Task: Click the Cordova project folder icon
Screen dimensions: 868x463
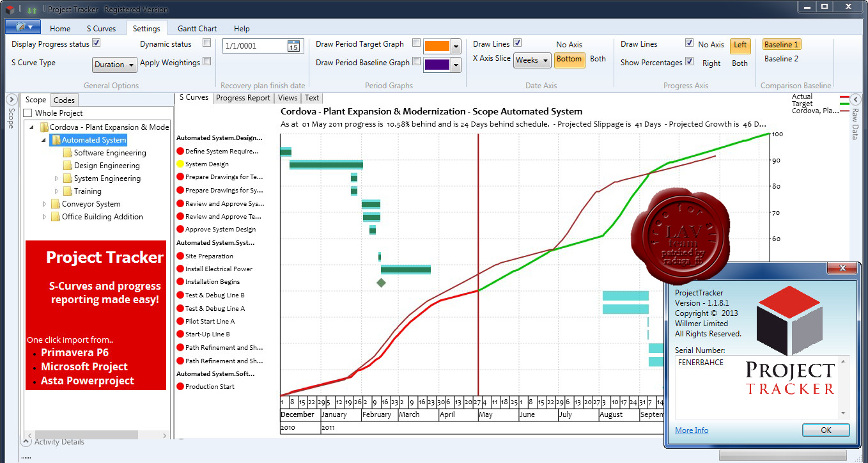Action: [44, 127]
